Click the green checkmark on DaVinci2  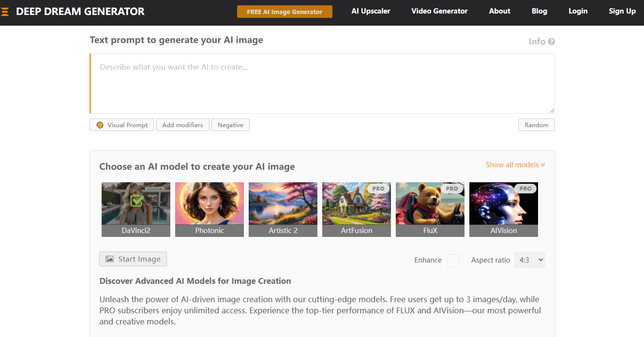[137, 201]
